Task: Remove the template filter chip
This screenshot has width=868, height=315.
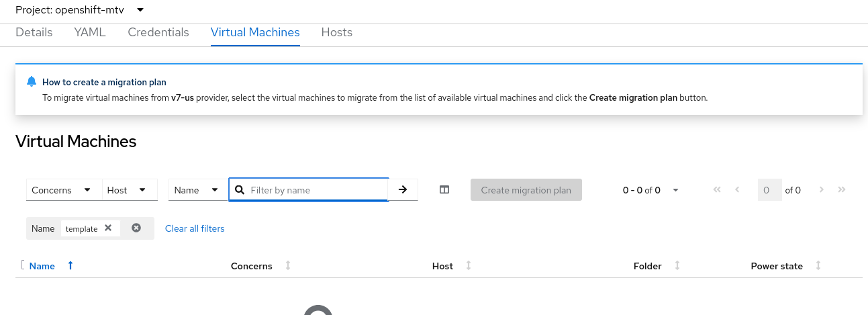Action: pyautogui.click(x=108, y=228)
